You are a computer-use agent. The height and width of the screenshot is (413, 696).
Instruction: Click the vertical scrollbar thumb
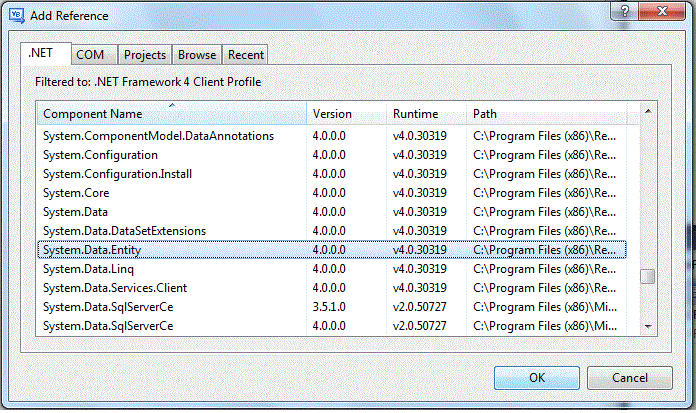pyautogui.click(x=648, y=276)
